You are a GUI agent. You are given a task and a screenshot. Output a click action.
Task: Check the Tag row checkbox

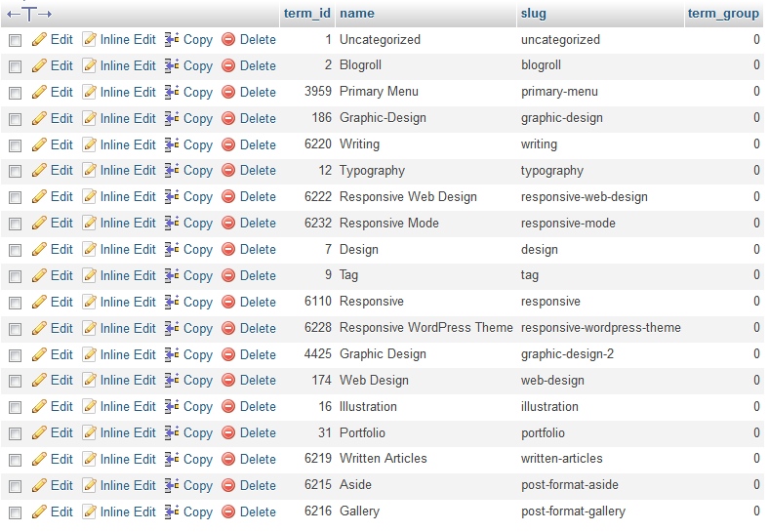(x=16, y=277)
